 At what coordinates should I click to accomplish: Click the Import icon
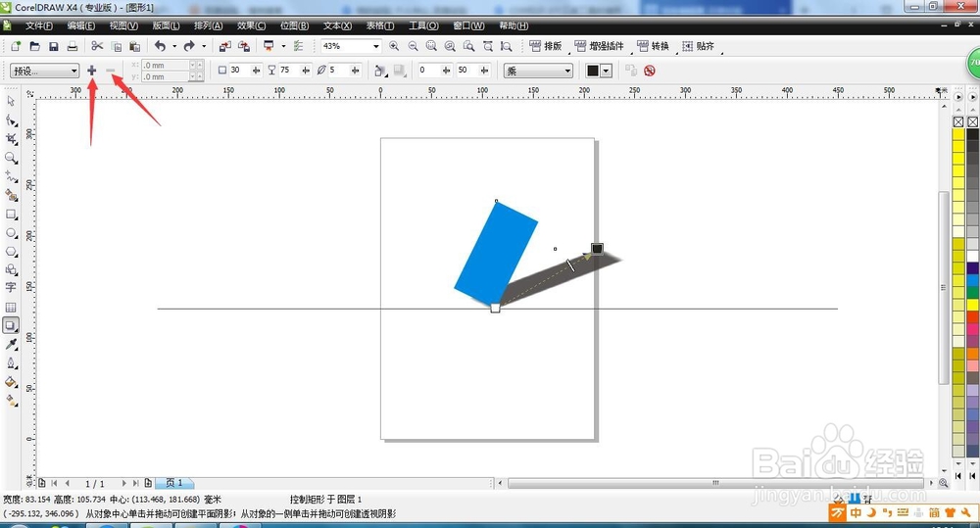click(x=225, y=46)
